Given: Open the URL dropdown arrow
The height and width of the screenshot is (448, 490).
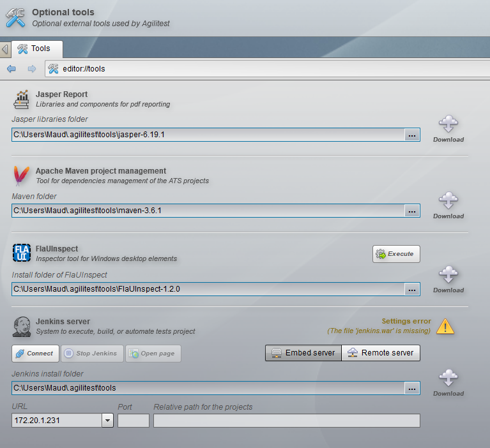Looking at the screenshot, I should click(x=107, y=421).
